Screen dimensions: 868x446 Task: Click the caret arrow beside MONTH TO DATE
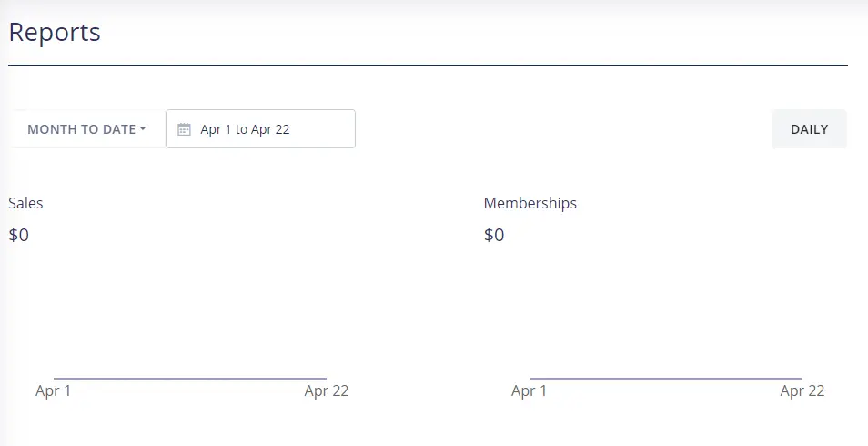point(143,129)
